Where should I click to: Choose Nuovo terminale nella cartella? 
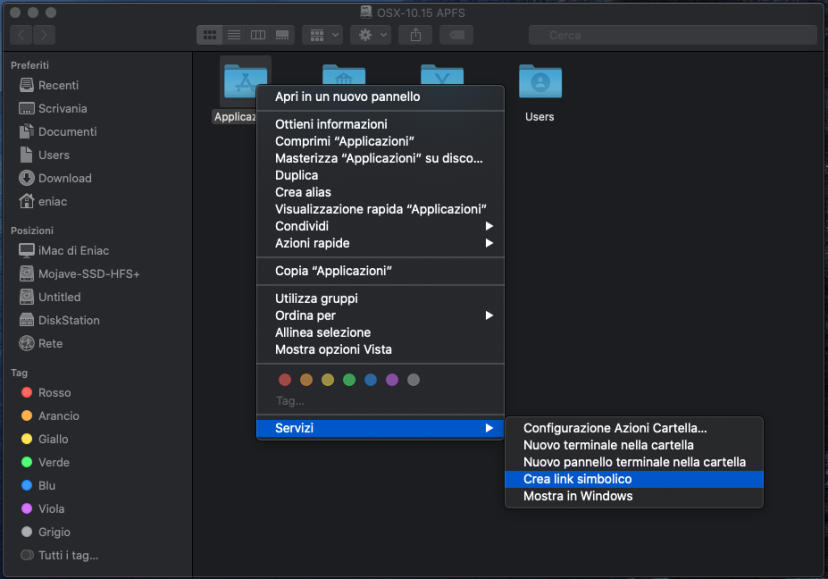634,445
